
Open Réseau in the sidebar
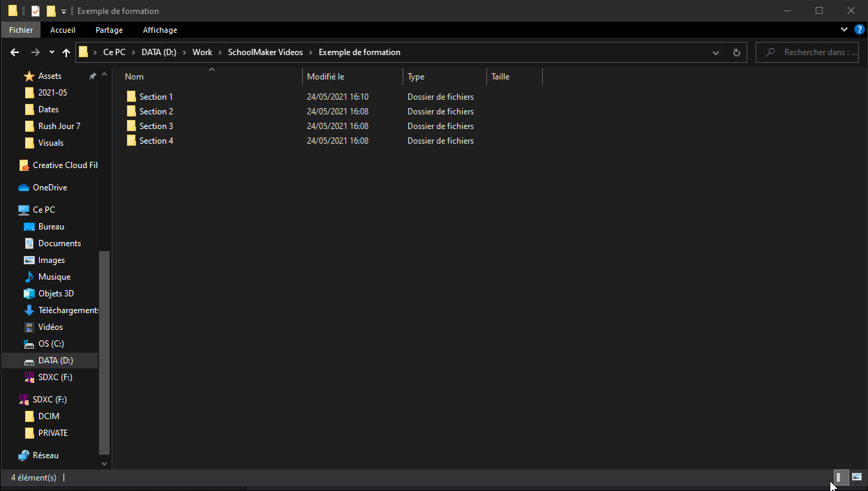tap(45, 455)
